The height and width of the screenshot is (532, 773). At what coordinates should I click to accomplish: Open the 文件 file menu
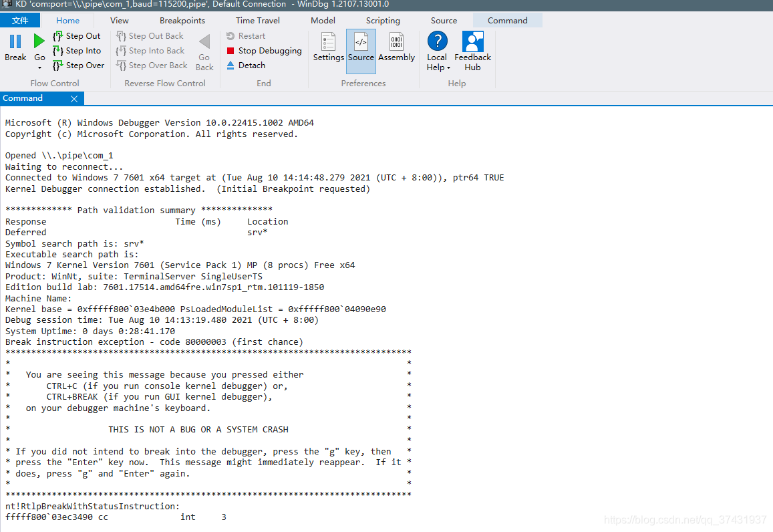20,20
